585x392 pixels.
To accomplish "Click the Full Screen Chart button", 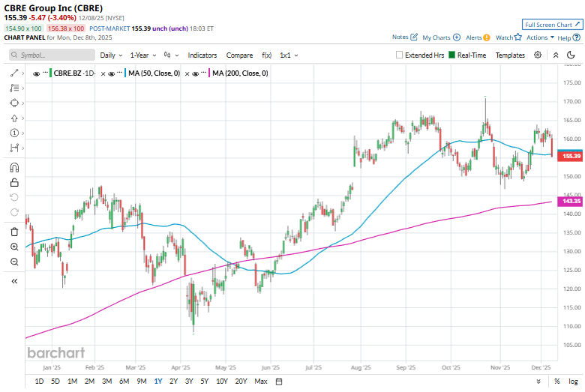I will [552, 25].
